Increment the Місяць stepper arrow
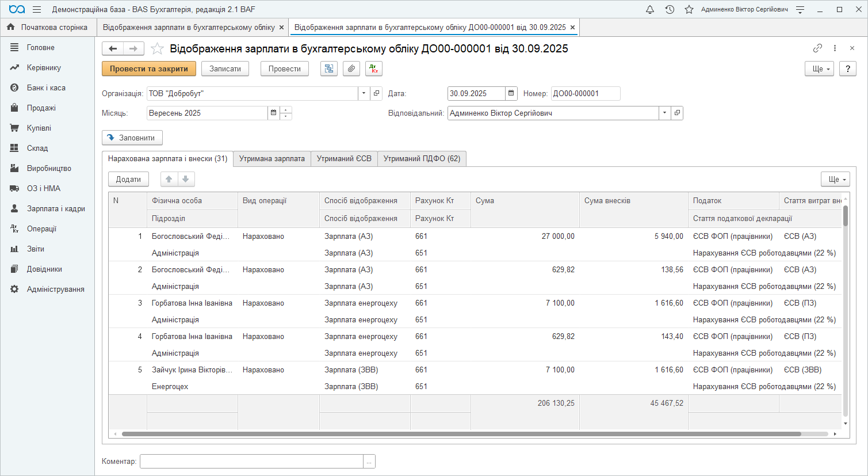The image size is (868, 476). click(x=286, y=109)
